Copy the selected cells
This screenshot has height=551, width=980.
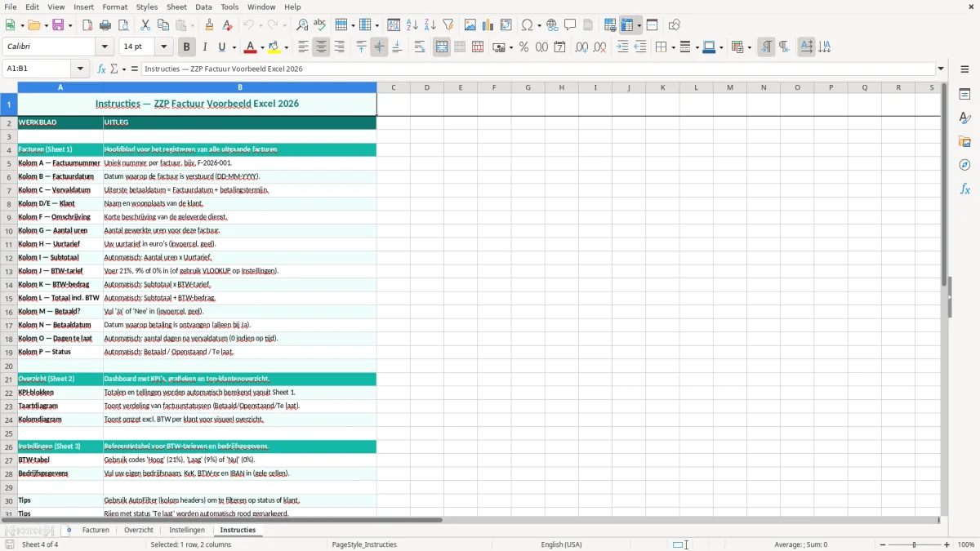[163, 25]
